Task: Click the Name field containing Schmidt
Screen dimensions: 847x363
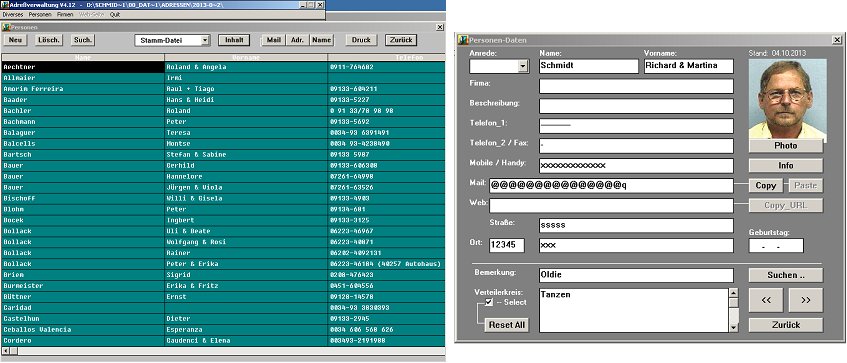Action: (589, 66)
